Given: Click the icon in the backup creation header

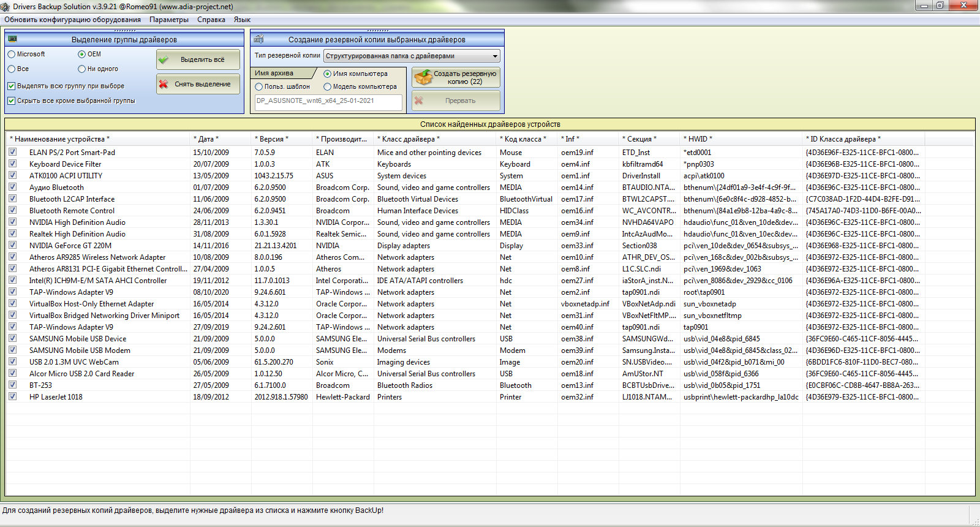Looking at the screenshot, I should pyautogui.click(x=258, y=39).
